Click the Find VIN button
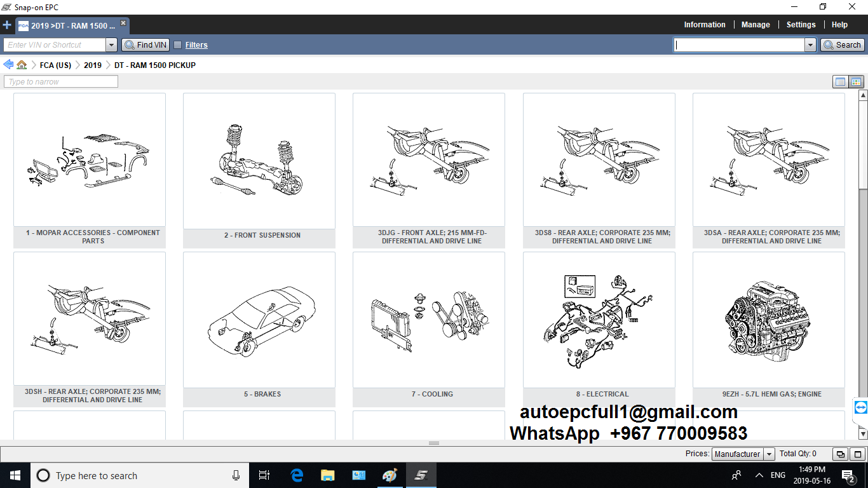The height and width of the screenshot is (488, 868). pos(146,45)
